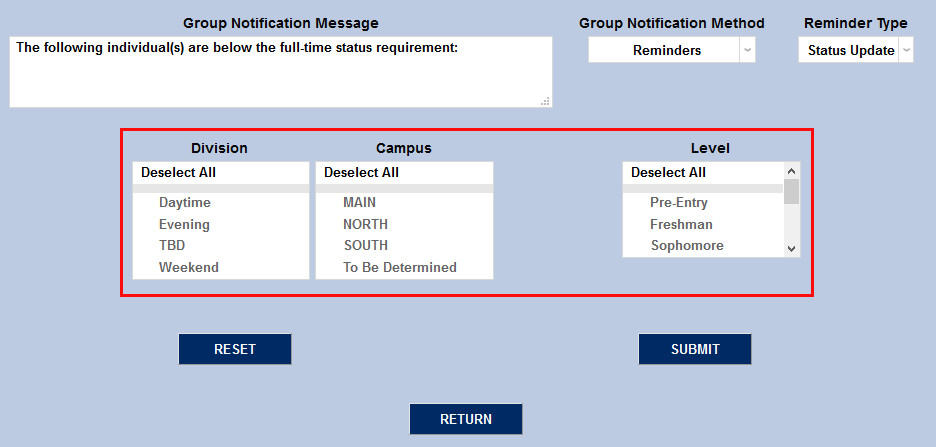
Task: Deselect all in the Division list
Action: tap(178, 173)
